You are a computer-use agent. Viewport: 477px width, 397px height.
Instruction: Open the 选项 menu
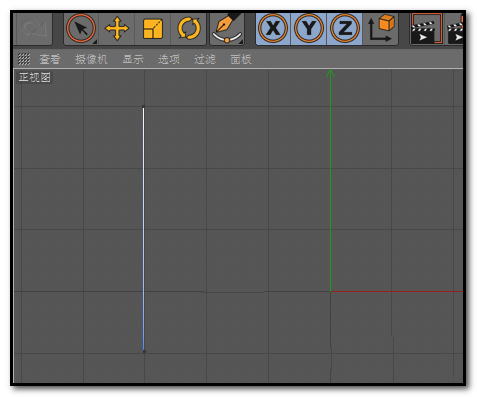point(169,59)
